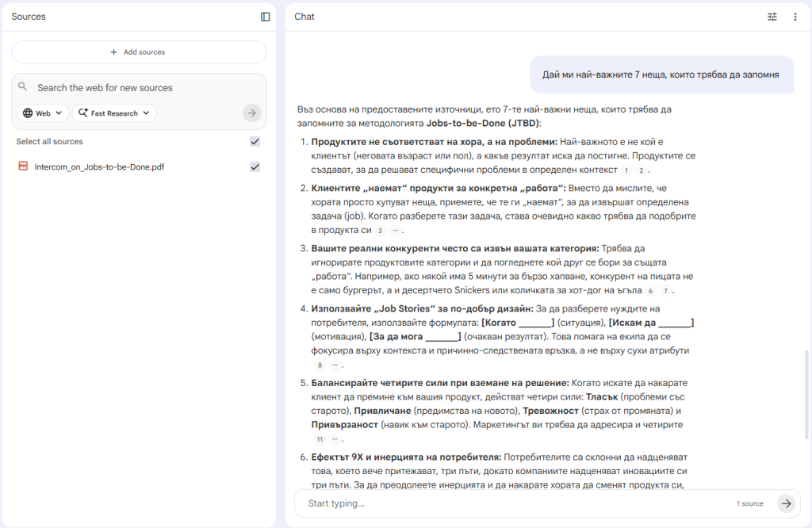Open the Intercom_on_Jobs-to-be-Done.pdf source
The image size is (812, 528).
[x=100, y=167]
